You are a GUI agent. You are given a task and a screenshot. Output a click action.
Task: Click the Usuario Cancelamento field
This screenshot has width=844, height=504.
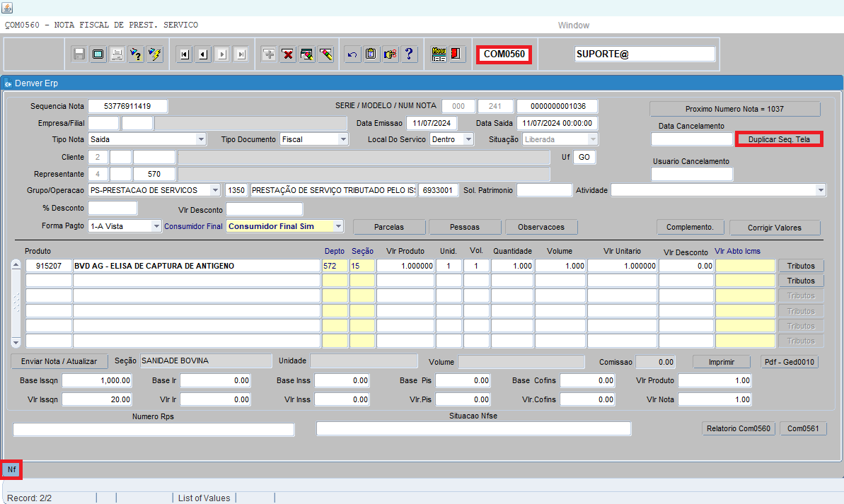click(x=692, y=175)
